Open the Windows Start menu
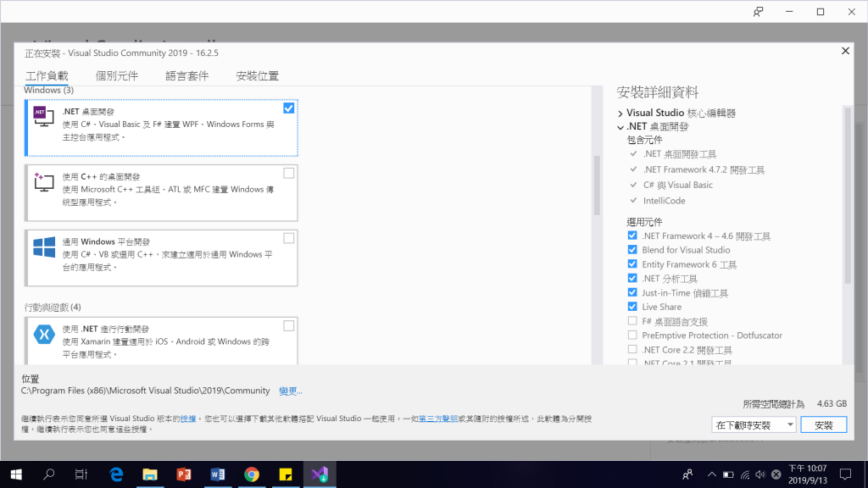Image resolution: width=868 pixels, height=488 pixels. pos(16,474)
